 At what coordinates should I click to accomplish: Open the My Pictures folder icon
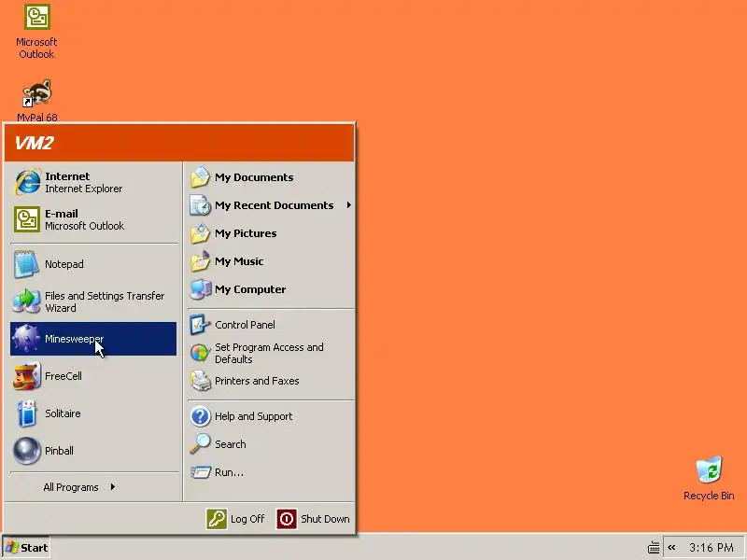pyautogui.click(x=200, y=233)
